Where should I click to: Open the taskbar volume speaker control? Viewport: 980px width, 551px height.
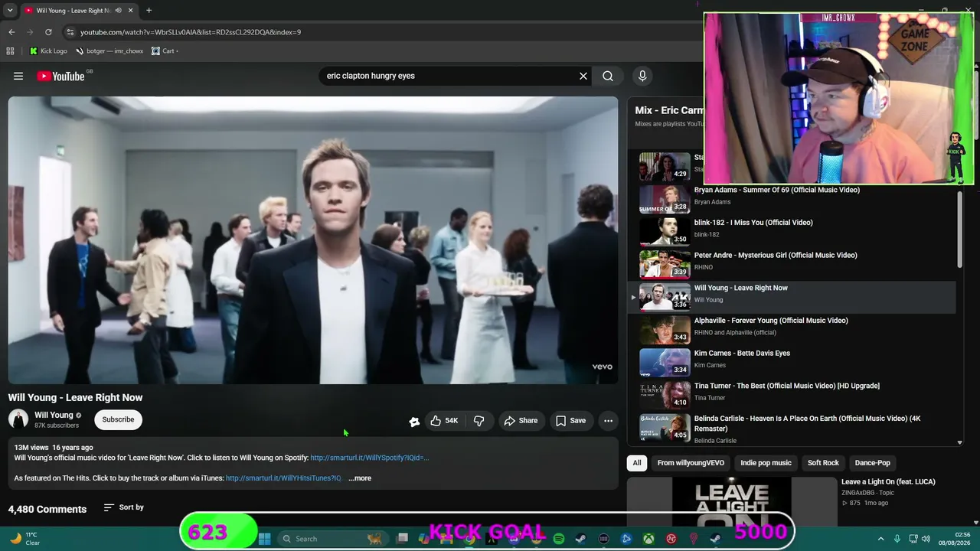(x=926, y=539)
